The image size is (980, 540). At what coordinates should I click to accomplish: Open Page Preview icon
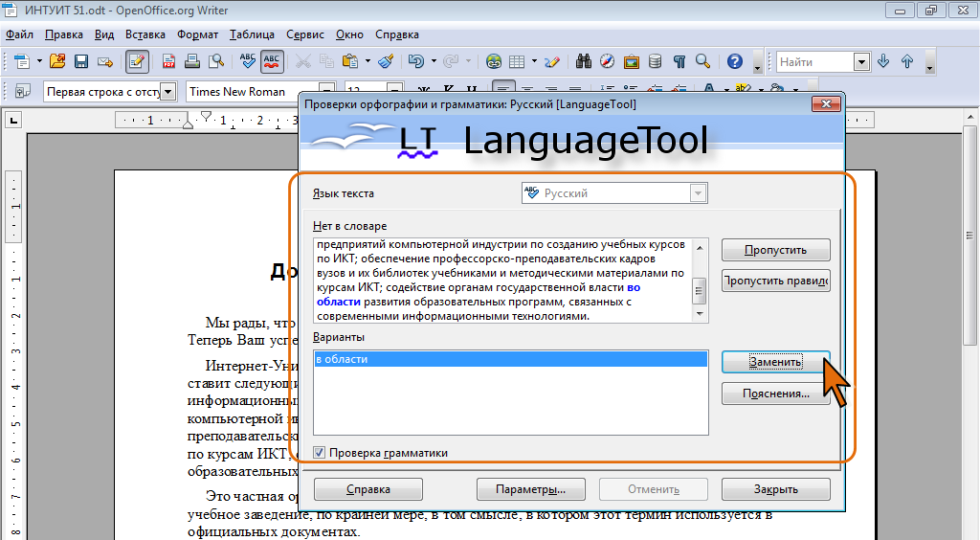(x=216, y=61)
